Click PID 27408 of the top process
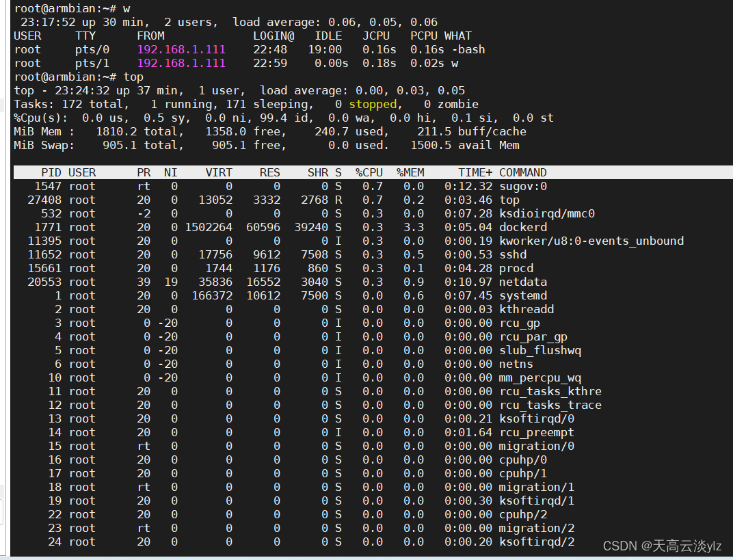The height and width of the screenshot is (560, 733). coord(44,200)
